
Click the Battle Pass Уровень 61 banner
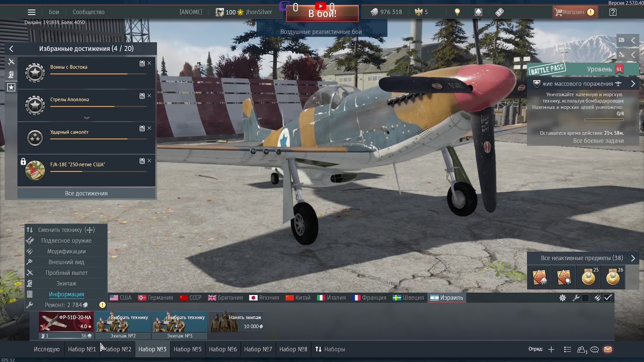coord(583,69)
